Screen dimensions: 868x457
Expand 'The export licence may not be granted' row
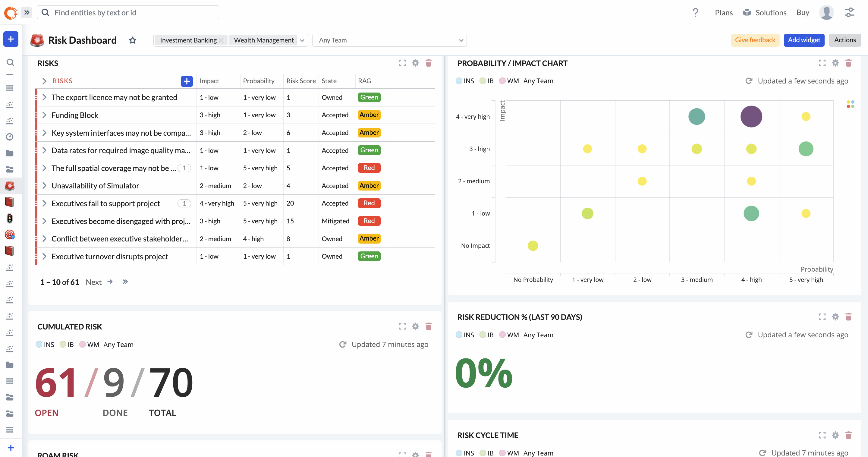coord(44,97)
